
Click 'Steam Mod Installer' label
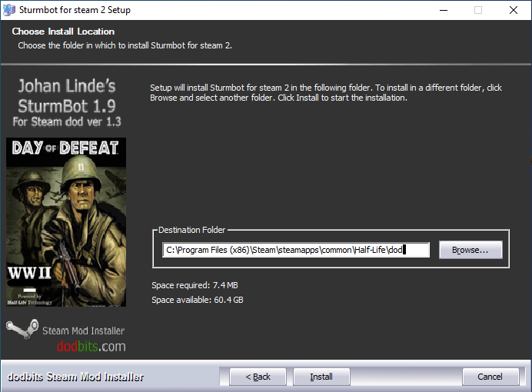pyautogui.click(x=84, y=331)
